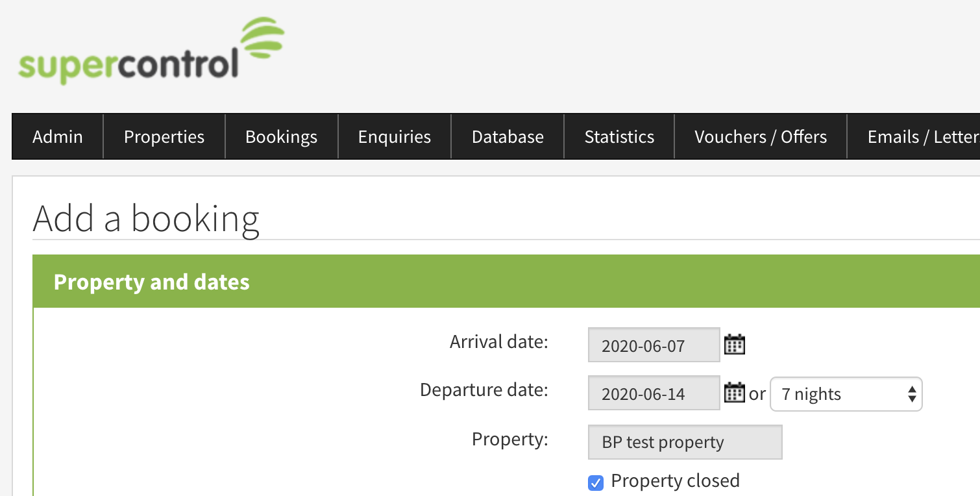Open the Enquiries menu

pyautogui.click(x=395, y=137)
